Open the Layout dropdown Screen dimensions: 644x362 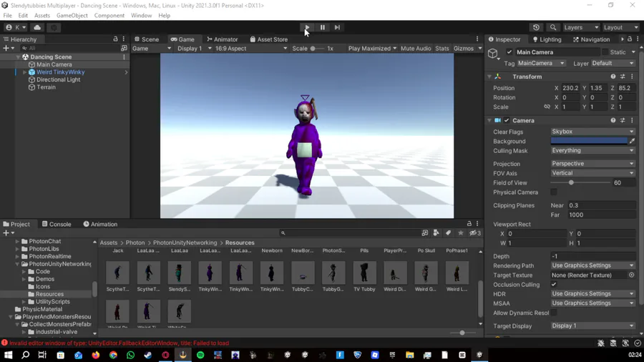click(620, 27)
